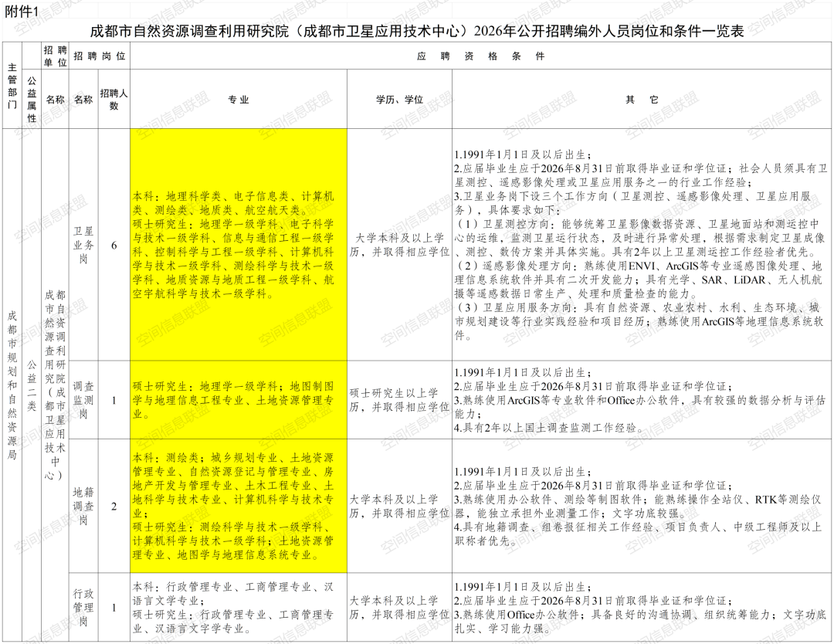The width and height of the screenshot is (834, 644).
Task: Click the '招聘人数' column header
Action: (114, 99)
